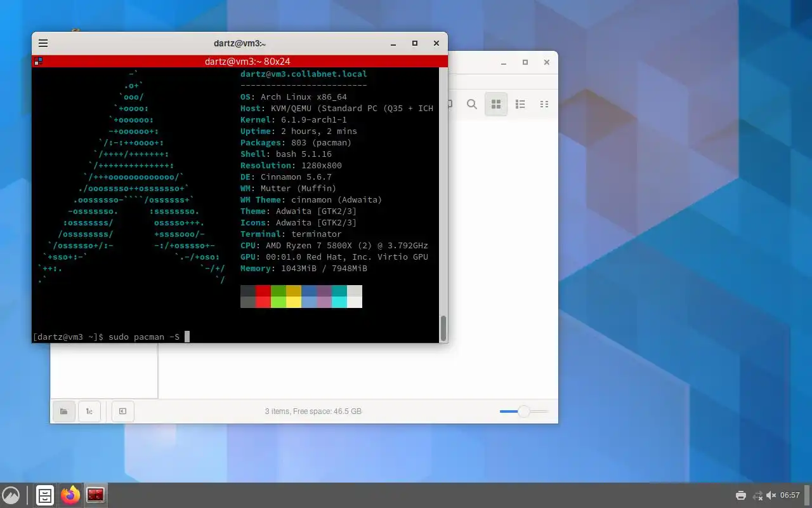Open the 06:57 clock applet
Screen dimensions: 812x508
pyautogui.click(x=790, y=495)
